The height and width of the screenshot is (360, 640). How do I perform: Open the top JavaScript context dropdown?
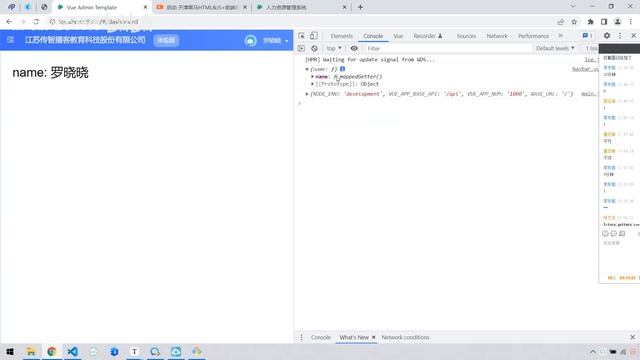(334, 48)
